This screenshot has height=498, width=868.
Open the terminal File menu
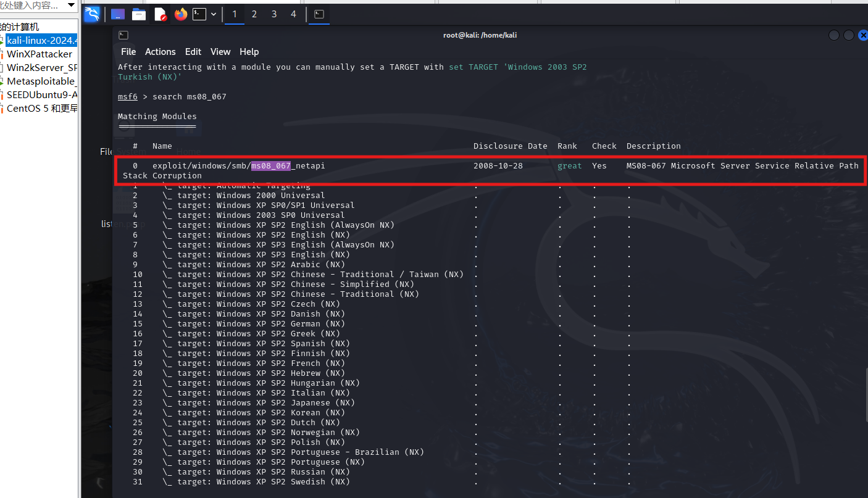128,52
